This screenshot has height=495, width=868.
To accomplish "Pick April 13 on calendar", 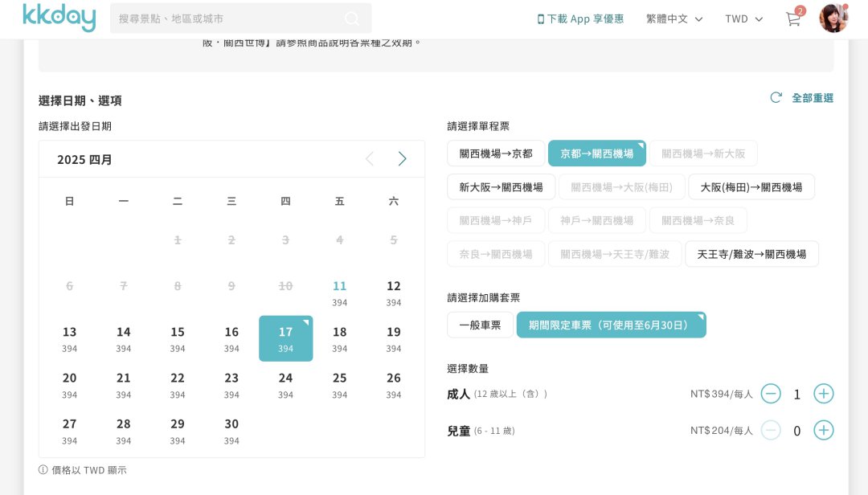I will 69,339.
